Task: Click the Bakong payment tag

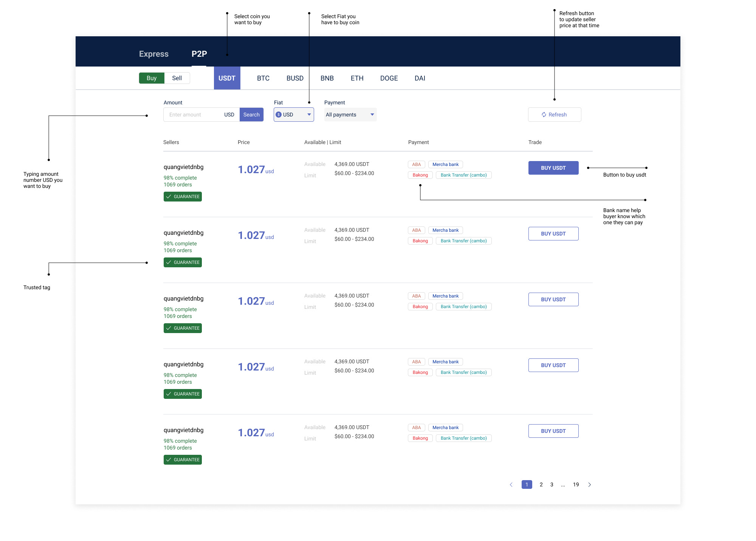Action: click(420, 175)
